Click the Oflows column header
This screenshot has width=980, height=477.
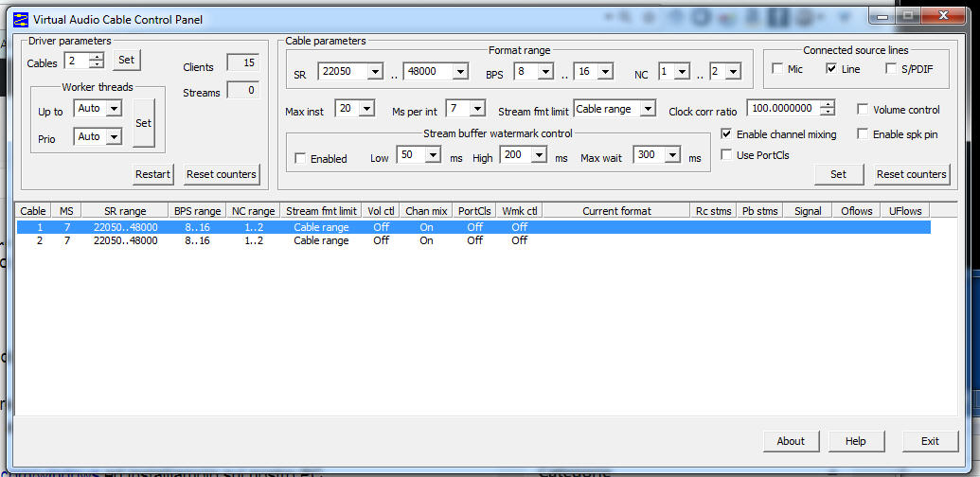[x=856, y=211]
